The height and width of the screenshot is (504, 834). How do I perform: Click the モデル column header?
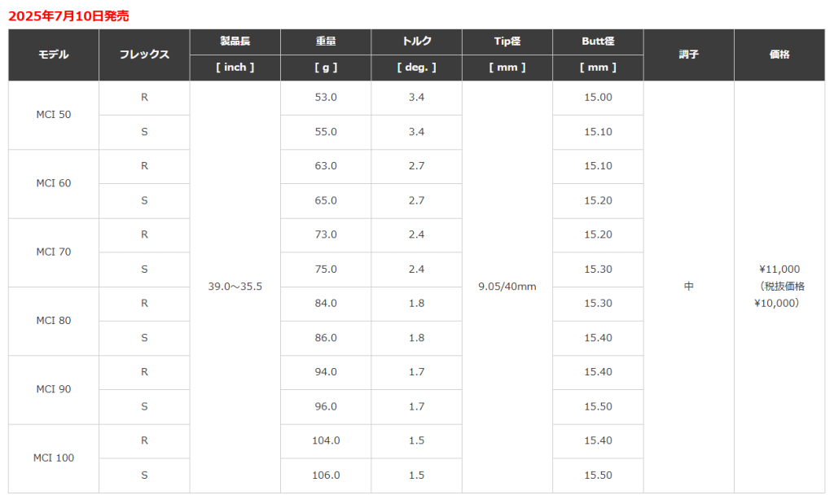(x=54, y=55)
